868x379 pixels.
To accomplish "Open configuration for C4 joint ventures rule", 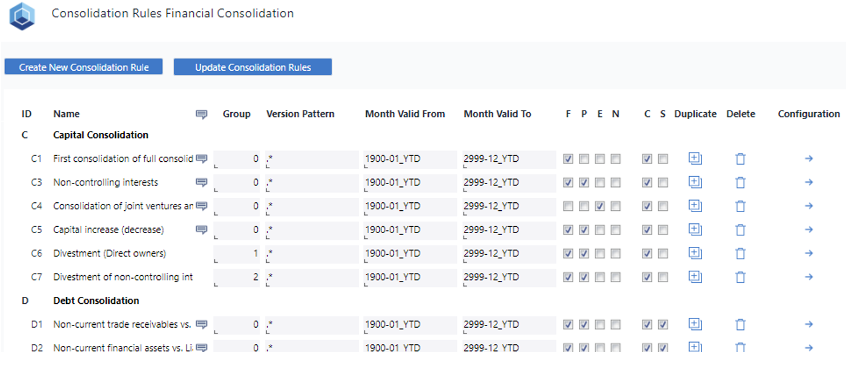I will pos(809,206).
